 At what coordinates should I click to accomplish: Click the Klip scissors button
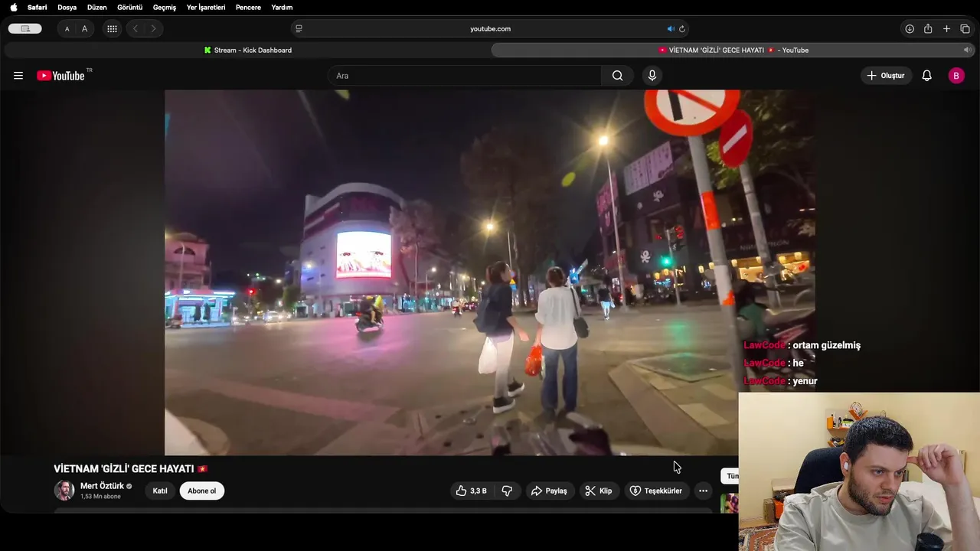point(599,491)
